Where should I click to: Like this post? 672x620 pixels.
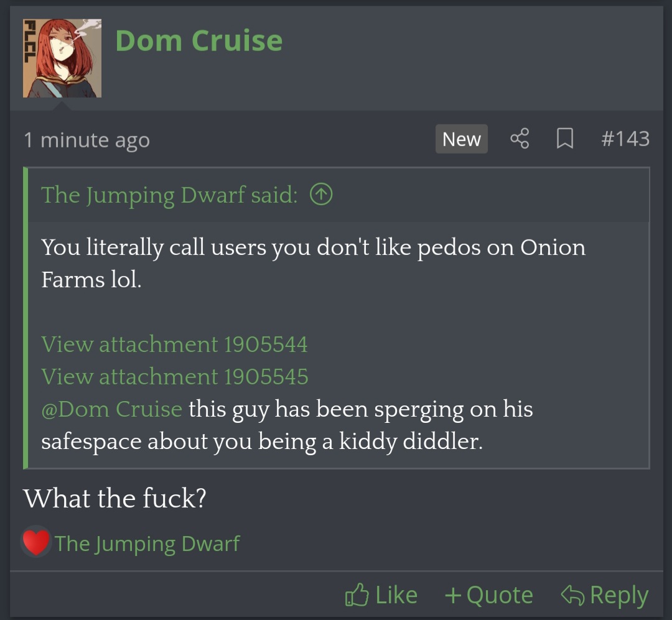[x=381, y=595]
